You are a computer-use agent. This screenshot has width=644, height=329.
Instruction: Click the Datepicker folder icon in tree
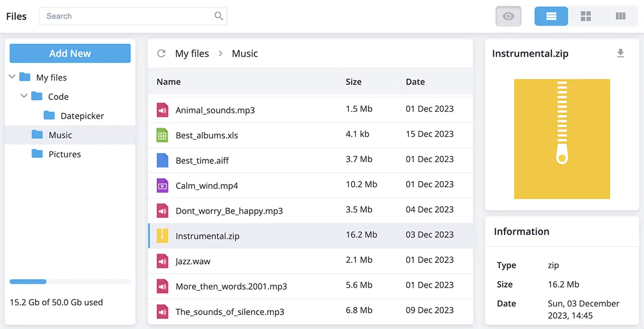pos(49,116)
